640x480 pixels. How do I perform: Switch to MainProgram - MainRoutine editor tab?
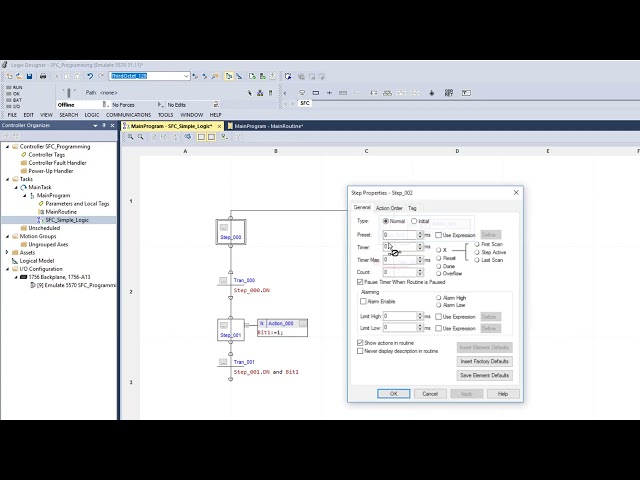click(x=268, y=126)
